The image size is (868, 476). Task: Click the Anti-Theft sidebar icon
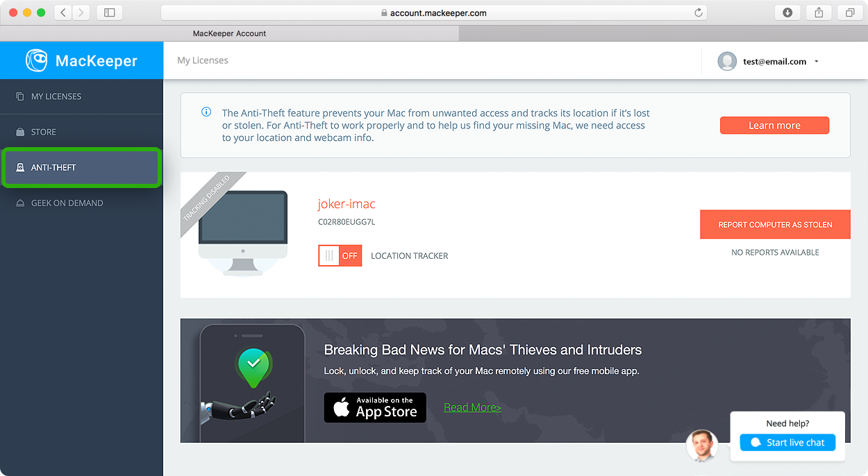coord(20,167)
